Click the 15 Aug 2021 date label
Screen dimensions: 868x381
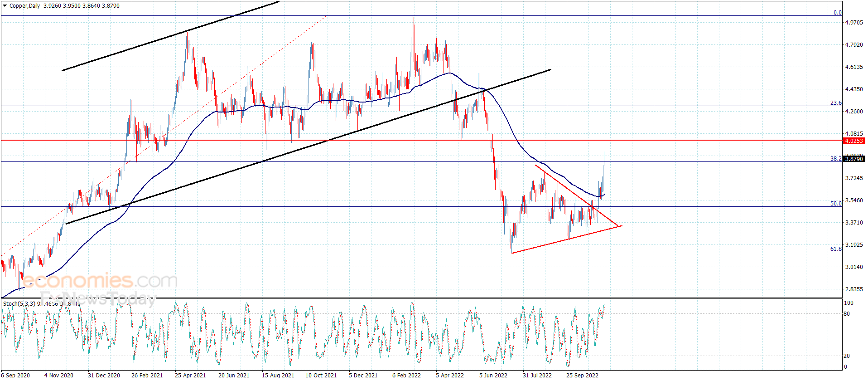pyautogui.click(x=278, y=376)
